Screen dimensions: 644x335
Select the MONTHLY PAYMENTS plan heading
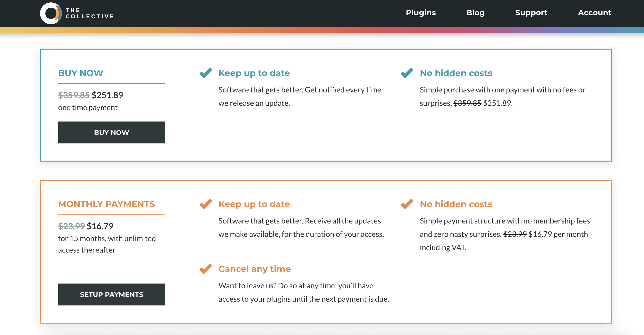tap(106, 204)
